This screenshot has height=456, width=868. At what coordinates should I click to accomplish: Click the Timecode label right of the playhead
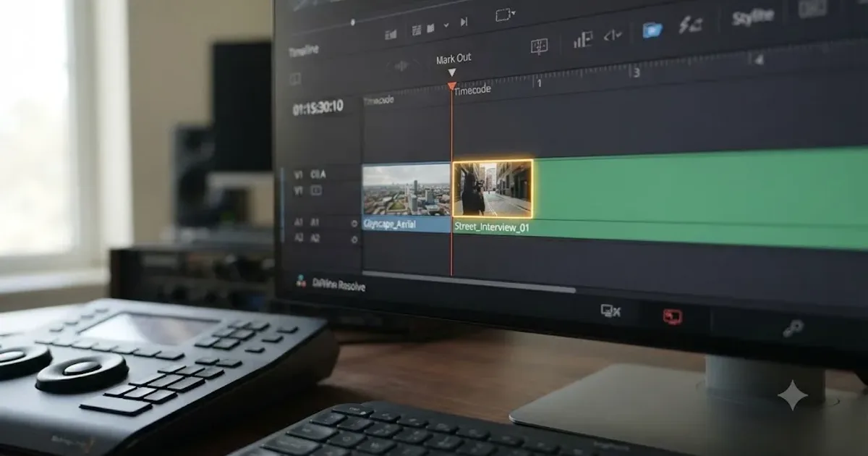[473, 90]
